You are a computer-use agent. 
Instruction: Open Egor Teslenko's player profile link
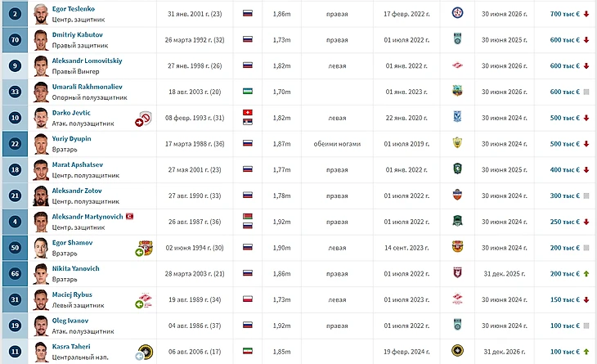tap(75, 8)
